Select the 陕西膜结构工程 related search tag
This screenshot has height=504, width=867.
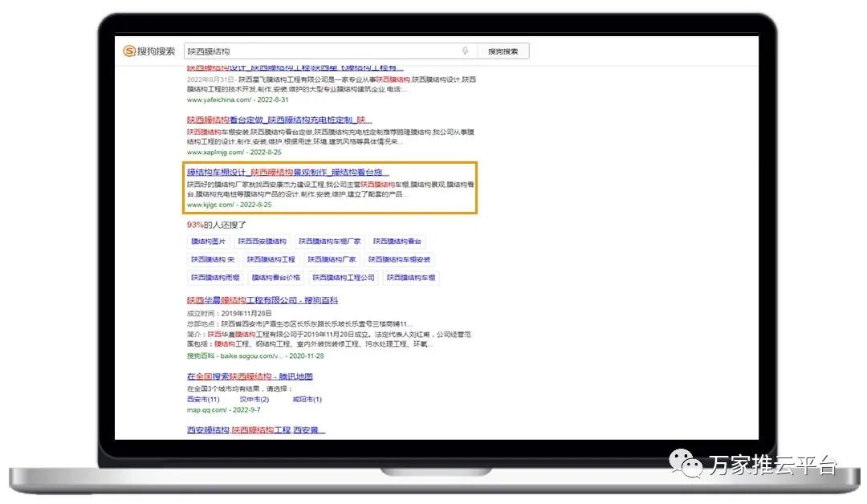click(271, 260)
